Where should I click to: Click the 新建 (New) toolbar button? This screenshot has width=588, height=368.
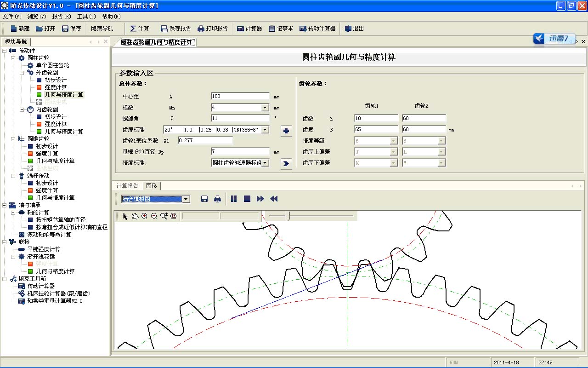coord(20,29)
